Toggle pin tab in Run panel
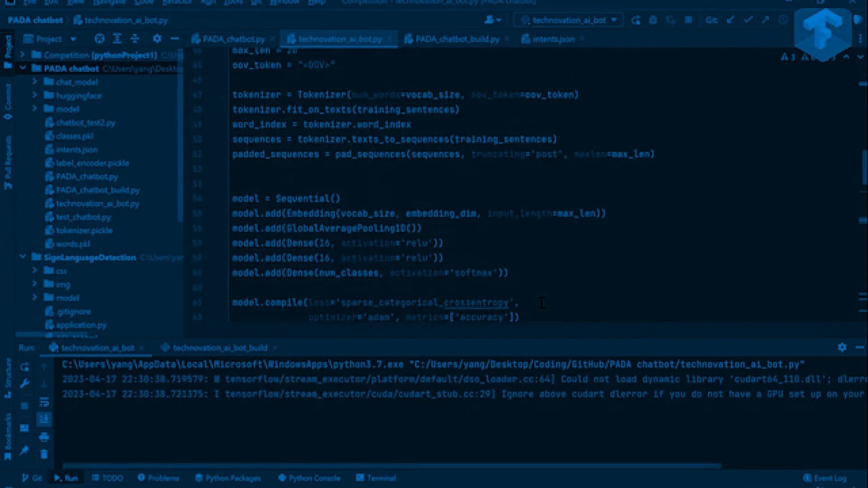The width and height of the screenshot is (868, 488). 24,450
